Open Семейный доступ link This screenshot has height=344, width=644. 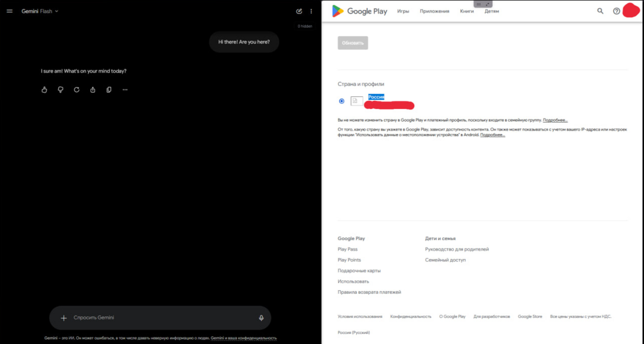click(445, 260)
